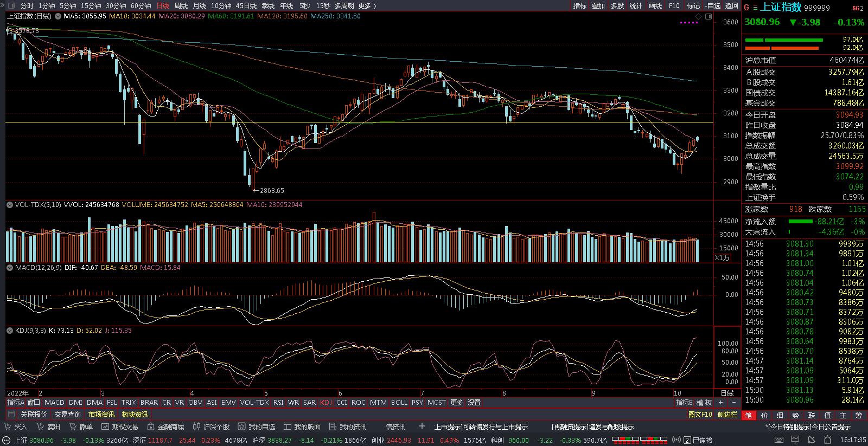Open the 指标 menu in top toolbar
Image resolution: width=868 pixels, height=446 pixels.
point(580,5)
